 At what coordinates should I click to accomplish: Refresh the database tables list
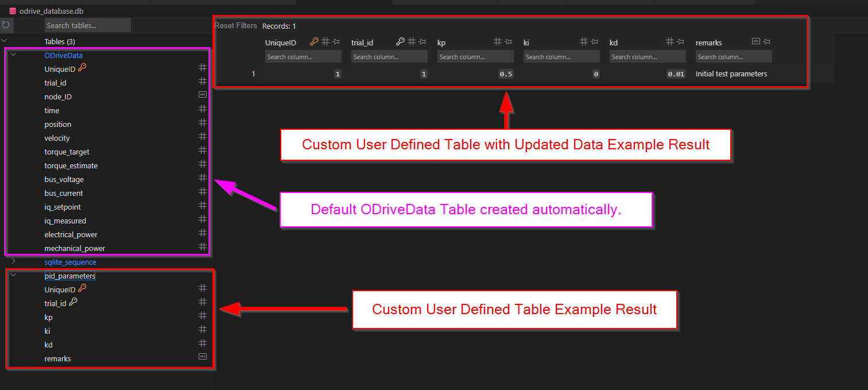[x=6, y=25]
